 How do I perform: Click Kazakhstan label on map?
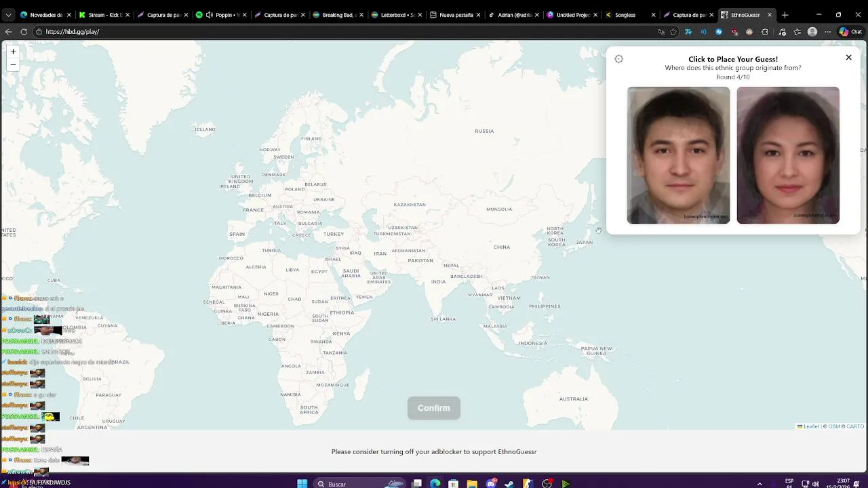410,205
